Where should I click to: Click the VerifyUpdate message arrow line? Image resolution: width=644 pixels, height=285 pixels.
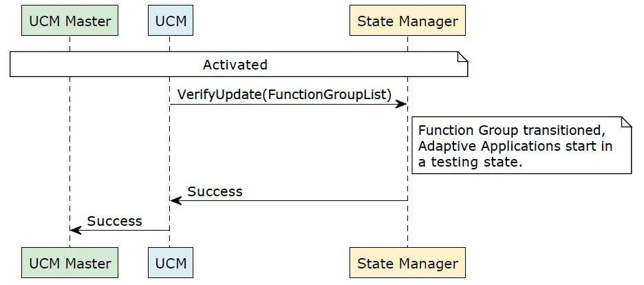[288, 105]
